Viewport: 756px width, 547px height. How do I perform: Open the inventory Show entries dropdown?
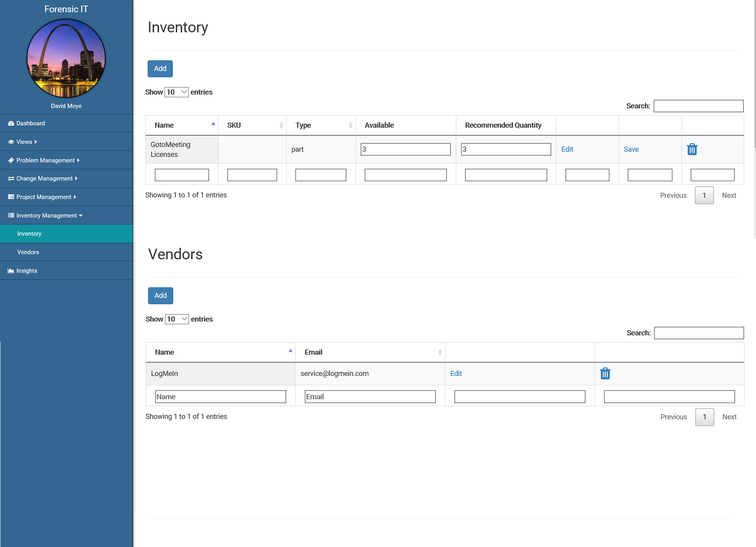176,92
